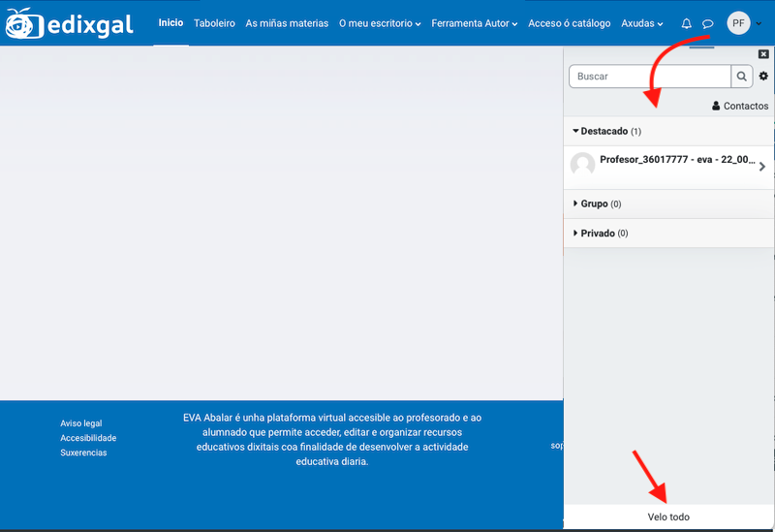Select As miñas materias menu item
Viewport: 775px width, 532px height.
287,23
